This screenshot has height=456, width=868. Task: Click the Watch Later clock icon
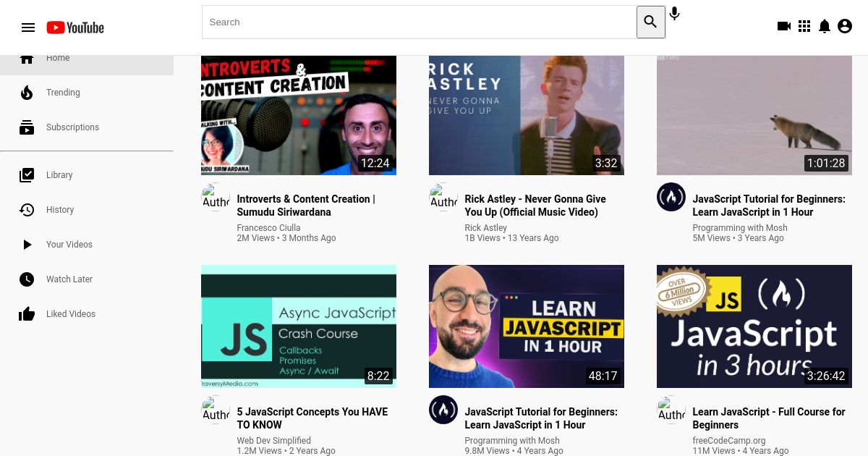[27, 279]
